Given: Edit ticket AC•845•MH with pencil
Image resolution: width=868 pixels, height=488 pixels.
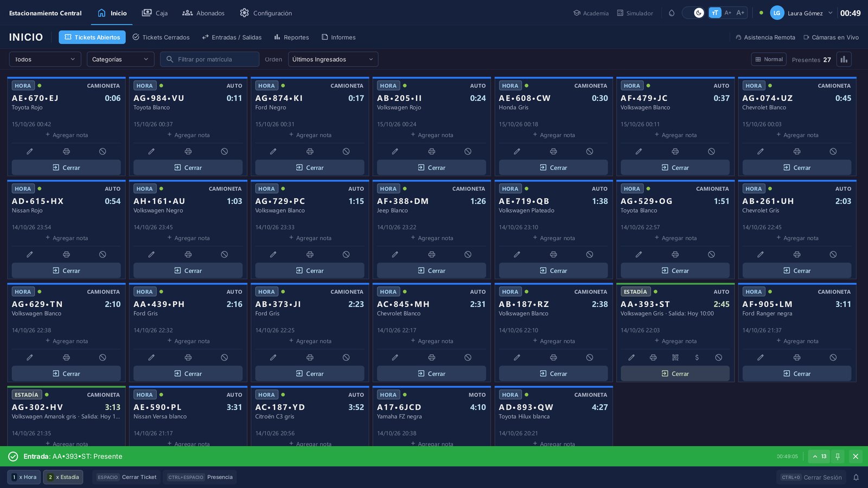Looking at the screenshot, I should click(x=395, y=357).
